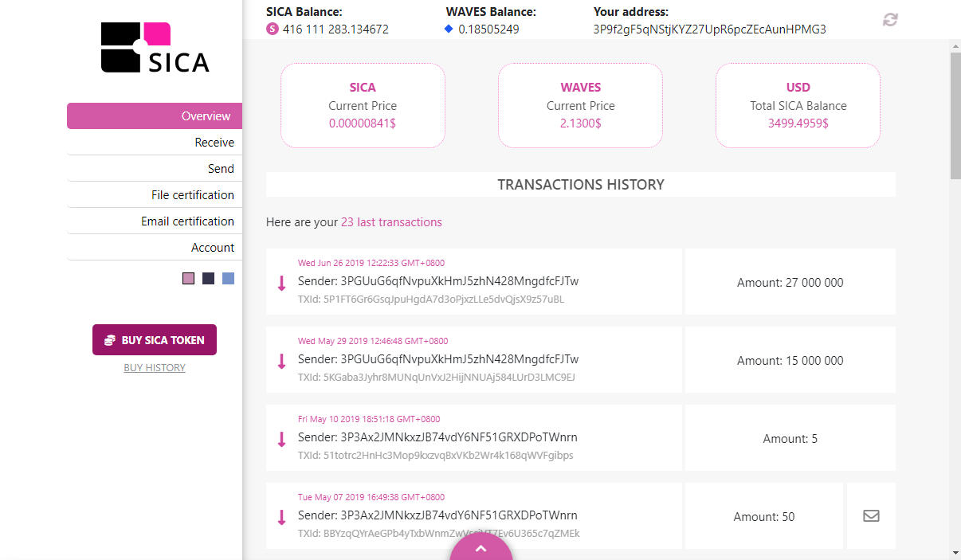The image size is (961, 560).
Task: Click the Wed Jun 26 2019 12:22:33 timestamp
Action: tap(371, 263)
